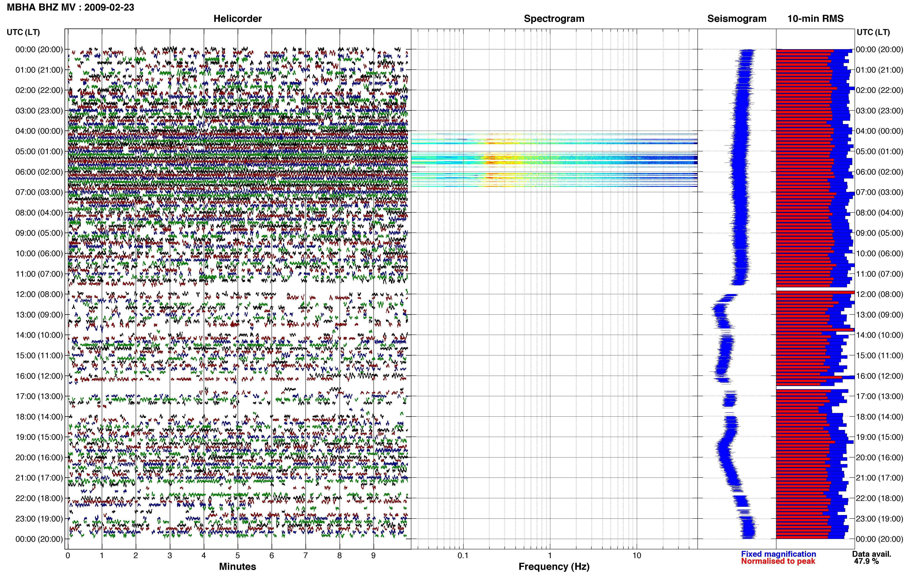Click the Normalised to peak legend text

point(778,561)
